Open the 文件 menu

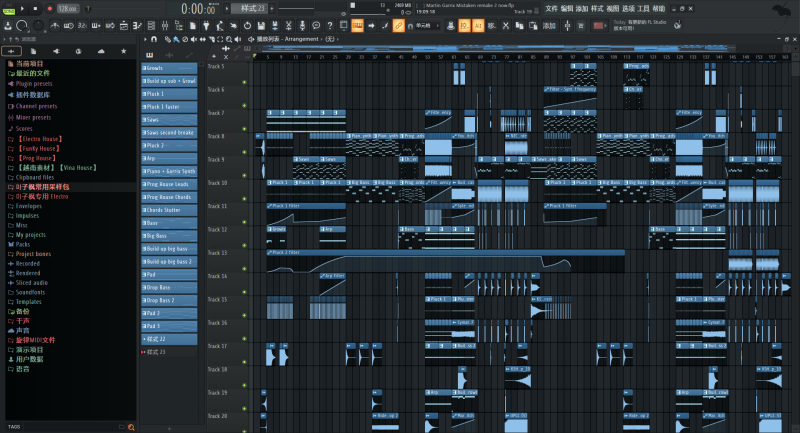[552, 9]
